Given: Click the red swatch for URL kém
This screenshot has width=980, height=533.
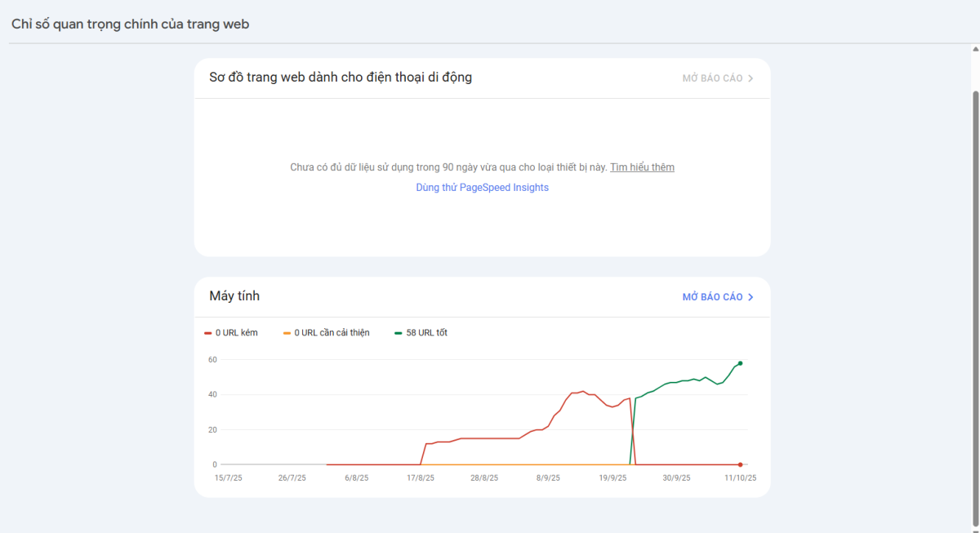Looking at the screenshot, I should coord(207,333).
